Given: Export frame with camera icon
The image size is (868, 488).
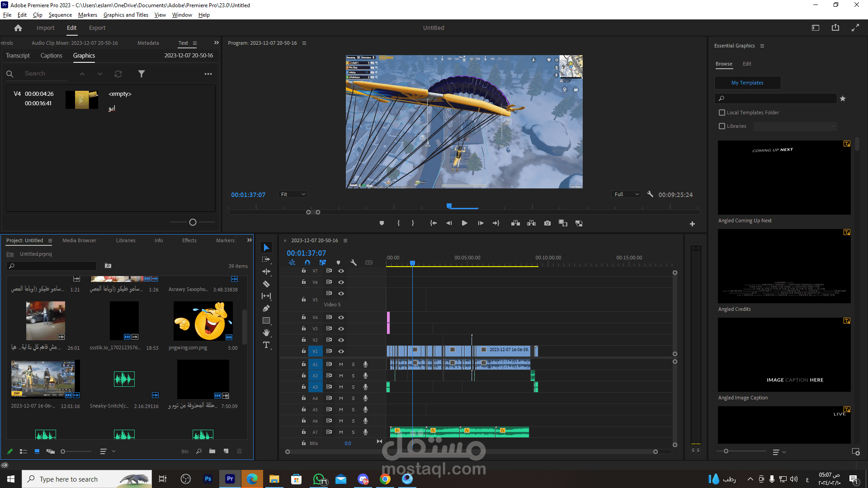Looking at the screenshot, I should pos(547,223).
